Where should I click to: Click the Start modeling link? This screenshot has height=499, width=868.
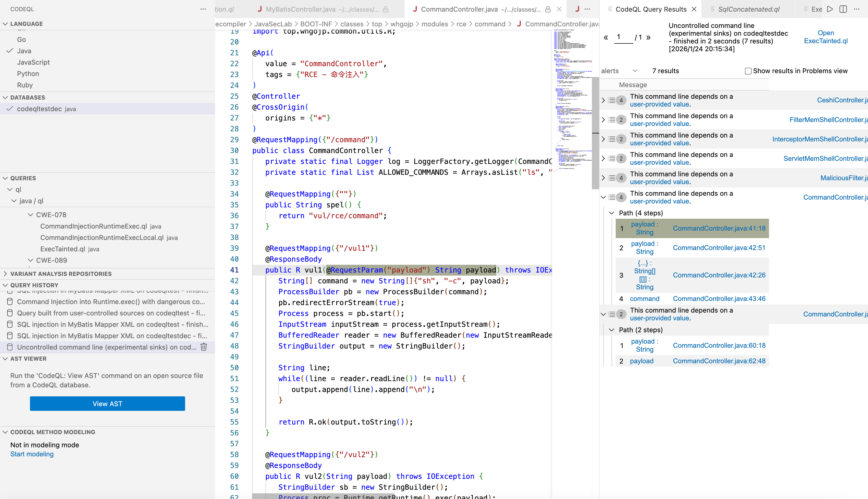coord(32,454)
